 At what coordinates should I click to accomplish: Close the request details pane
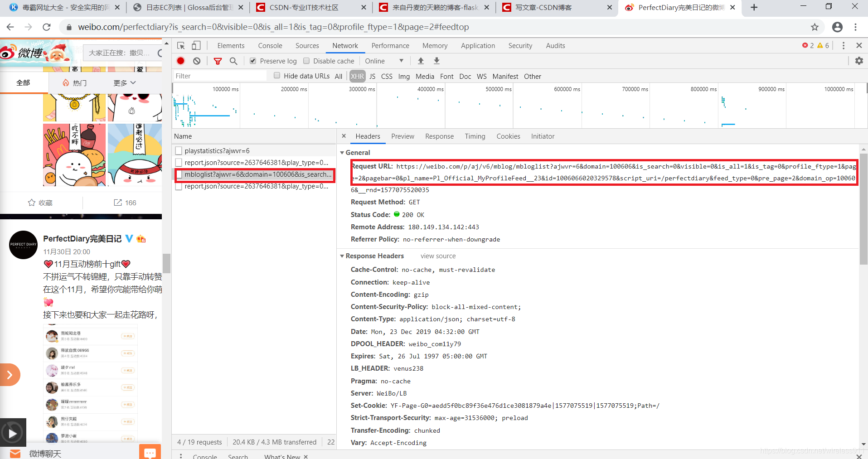[x=344, y=136]
